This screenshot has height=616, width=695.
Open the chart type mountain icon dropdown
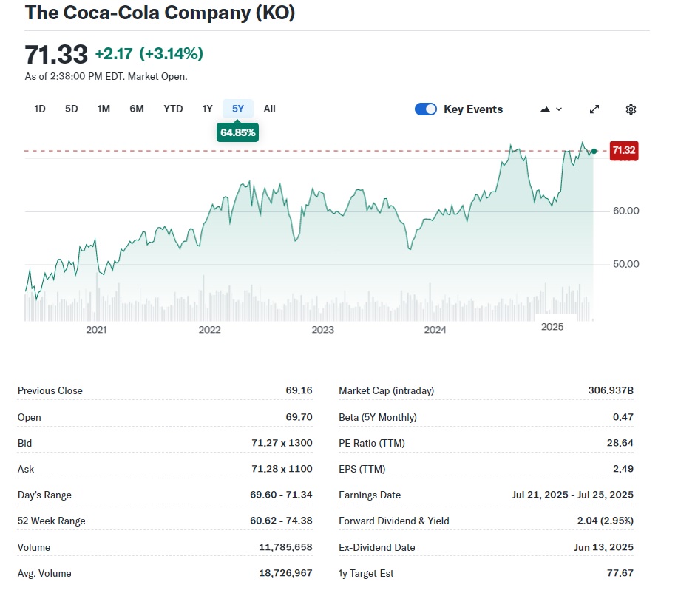[551, 109]
